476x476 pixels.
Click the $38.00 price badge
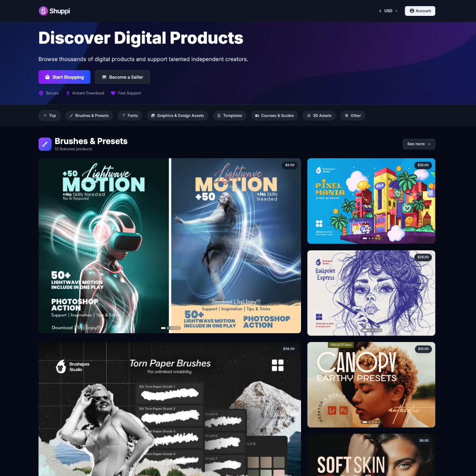click(x=288, y=349)
